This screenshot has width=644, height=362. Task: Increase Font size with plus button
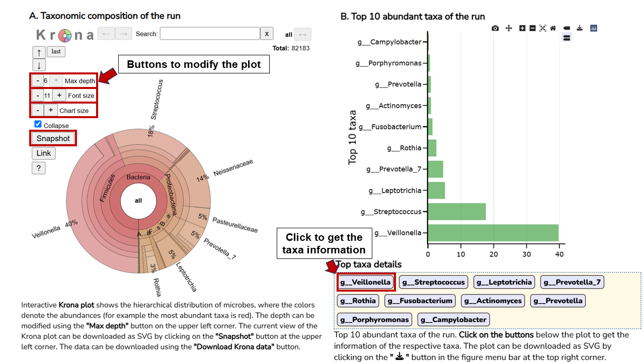pyautogui.click(x=58, y=96)
